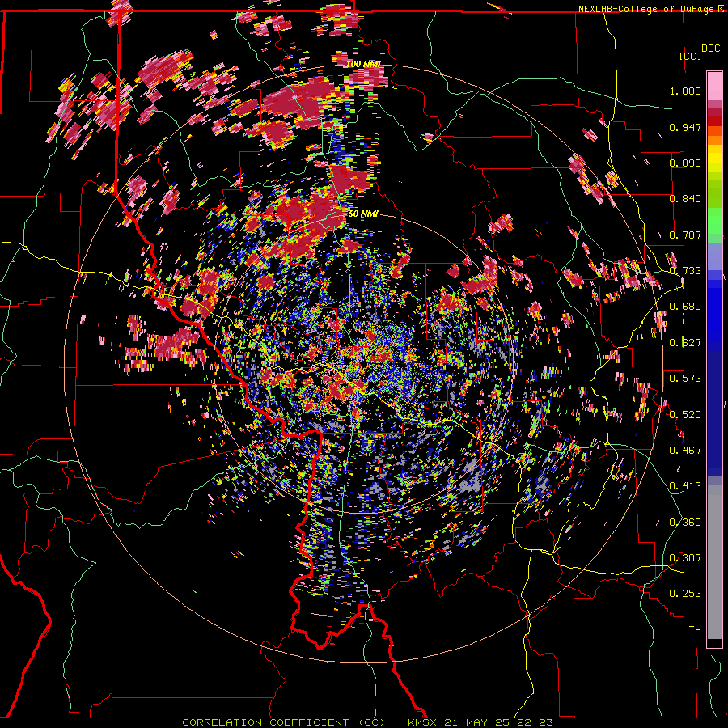Click the TH threshold label
The width and height of the screenshot is (728, 728).
tap(695, 630)
